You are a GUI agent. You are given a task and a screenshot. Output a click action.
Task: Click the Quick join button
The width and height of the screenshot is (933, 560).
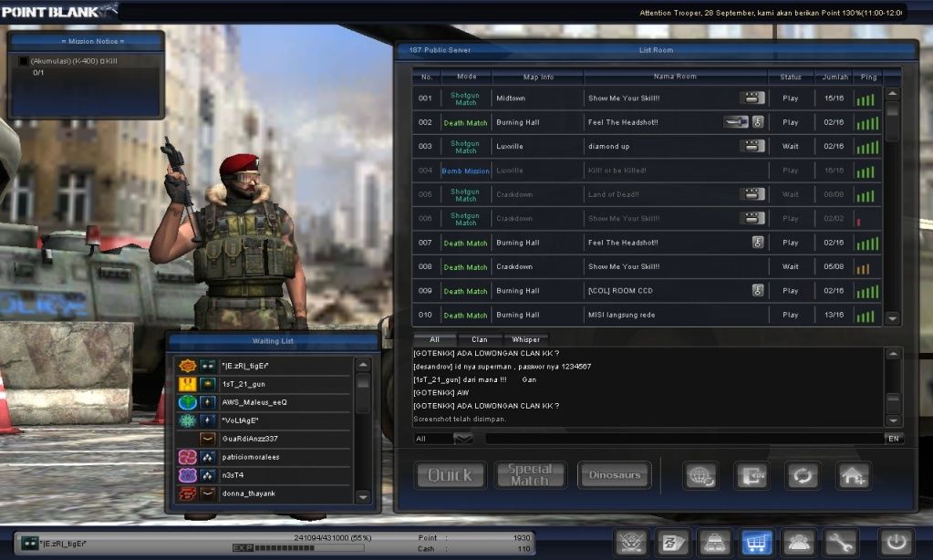pyautogui.click(x=451, y=475)
